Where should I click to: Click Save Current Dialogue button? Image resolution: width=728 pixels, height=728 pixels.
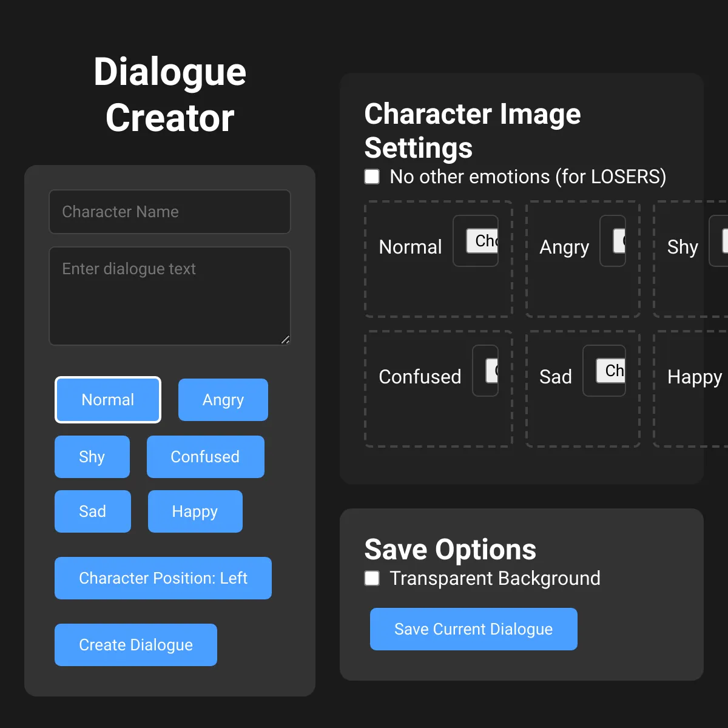pos(473,629)
